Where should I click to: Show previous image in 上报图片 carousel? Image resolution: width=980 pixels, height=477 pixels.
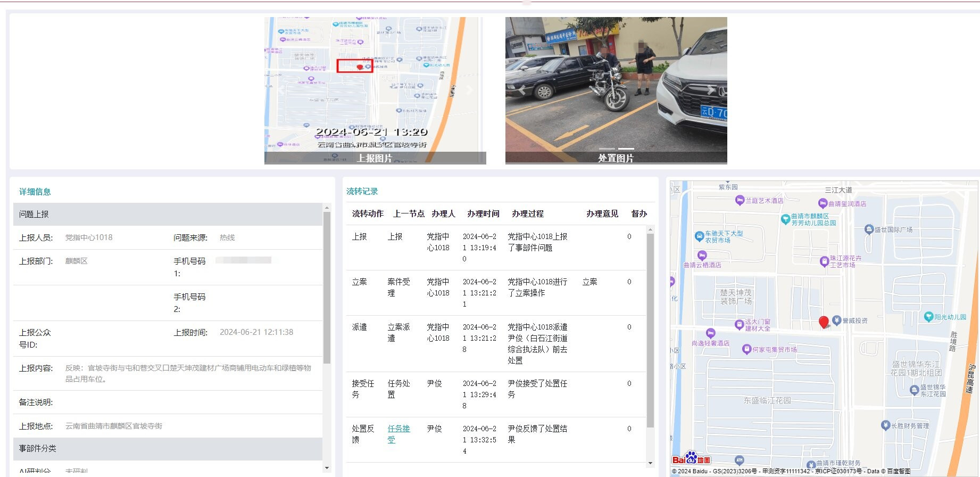[x=281, y=91]
